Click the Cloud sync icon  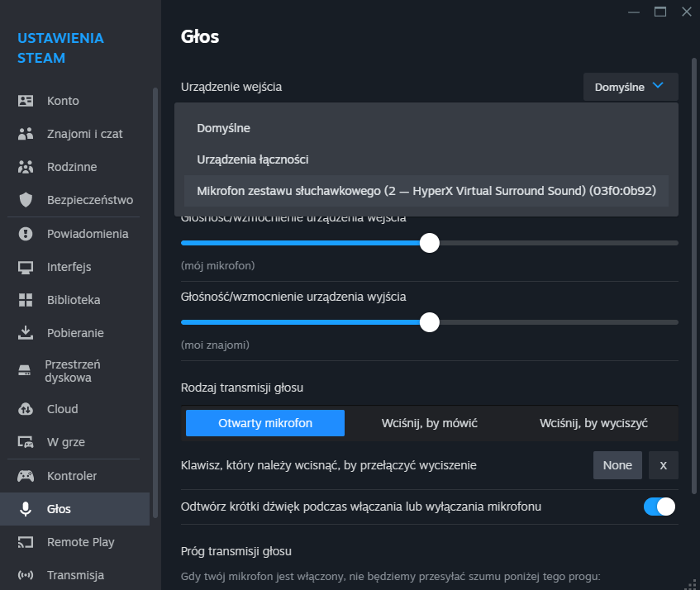pyautogui.click(x=26, y=409)
